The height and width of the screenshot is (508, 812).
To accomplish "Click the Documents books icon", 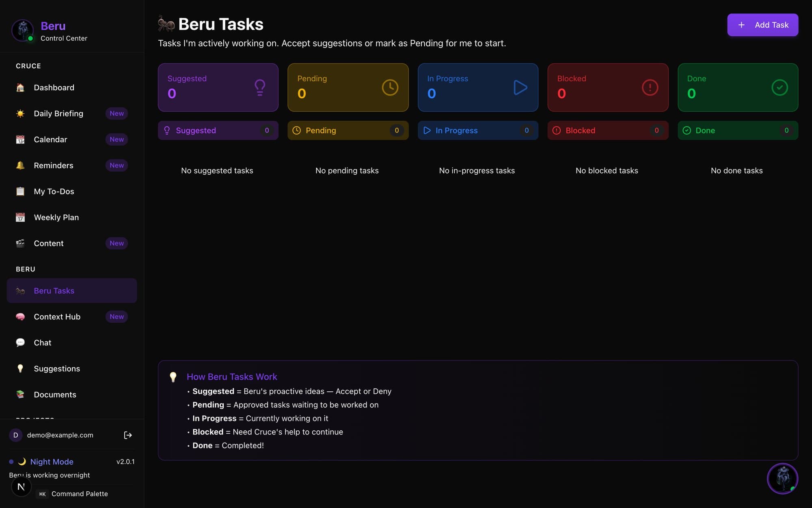I will coord(20,395).
